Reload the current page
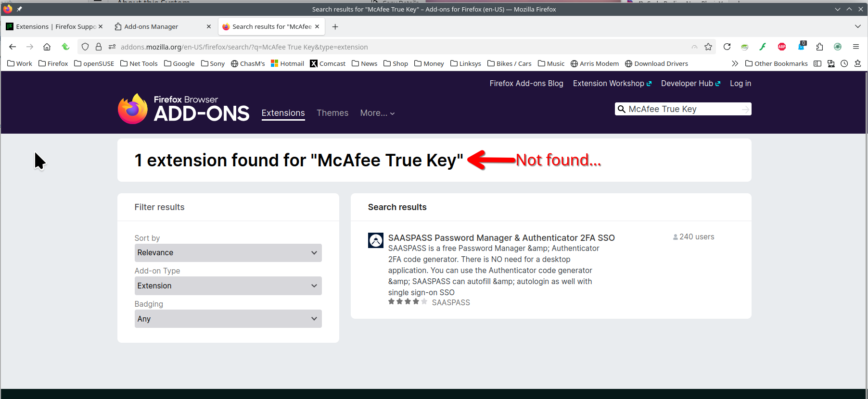 click(x=727, y=47)
